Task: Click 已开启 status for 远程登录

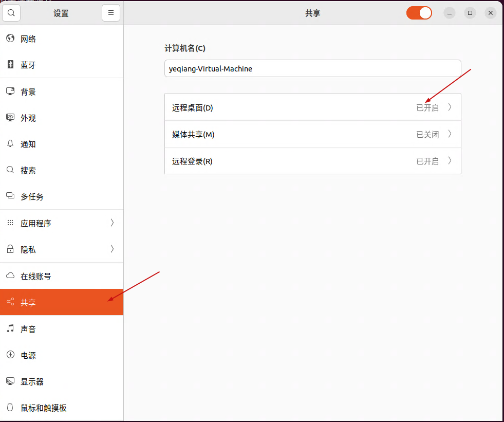Action: [427, 161]
